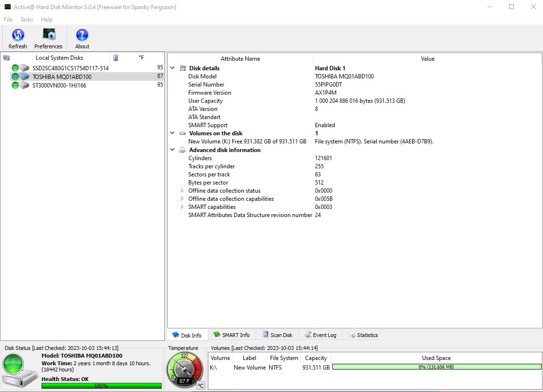Click the green status light for TOSHIBA MQ01ABD100

pyautogui.click(x=15, y=76)
